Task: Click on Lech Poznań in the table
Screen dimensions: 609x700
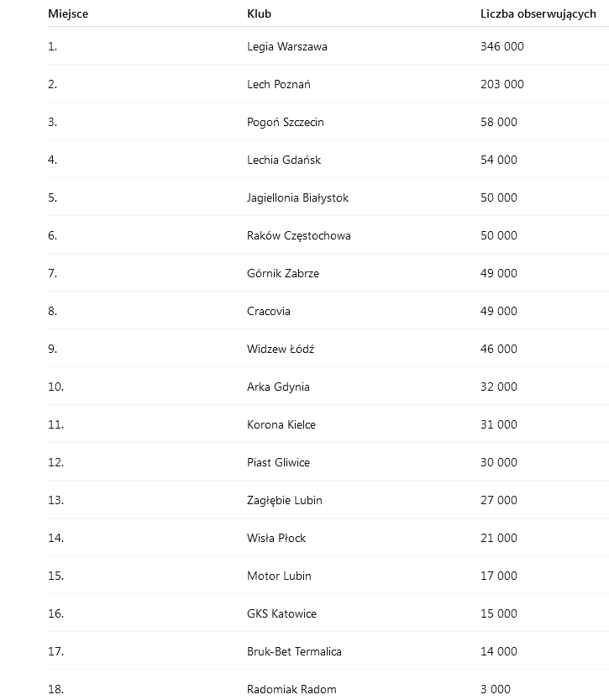Action: (x=279, y=85)
